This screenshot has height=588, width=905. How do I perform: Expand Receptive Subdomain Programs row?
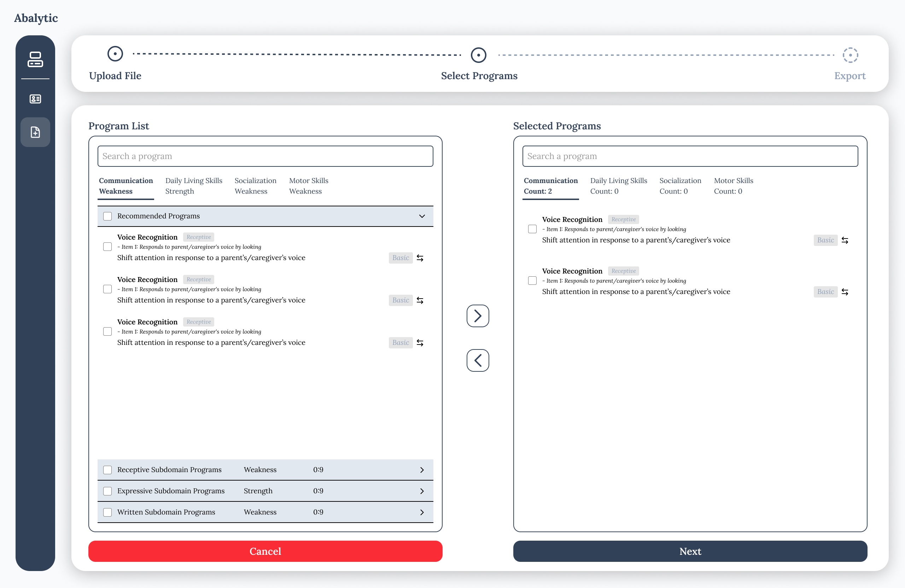[x=422, y=470]
